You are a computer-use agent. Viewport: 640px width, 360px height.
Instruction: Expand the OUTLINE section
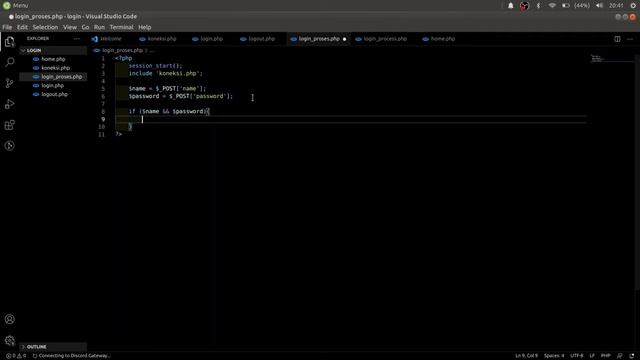[x=53, y=347]
